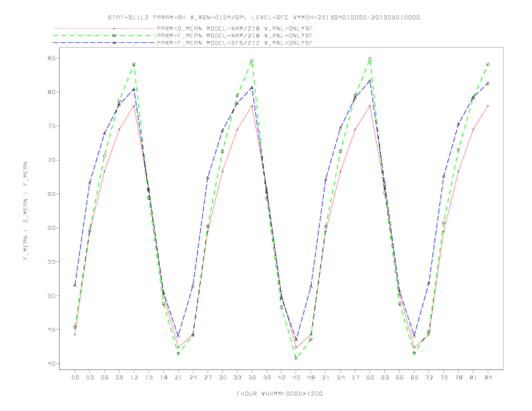Click x-axis forecast hour label 12
This screenshot has width=532, height=411.
pos(134,377)
